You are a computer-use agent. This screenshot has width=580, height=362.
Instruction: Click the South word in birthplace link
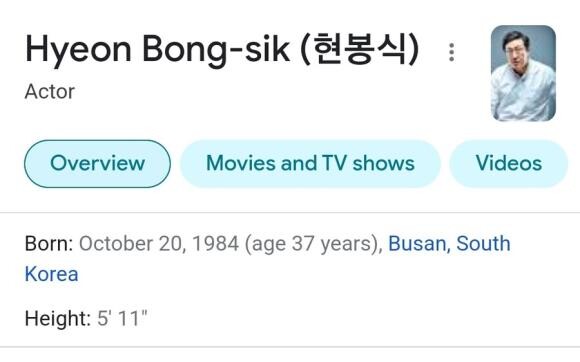483,244
